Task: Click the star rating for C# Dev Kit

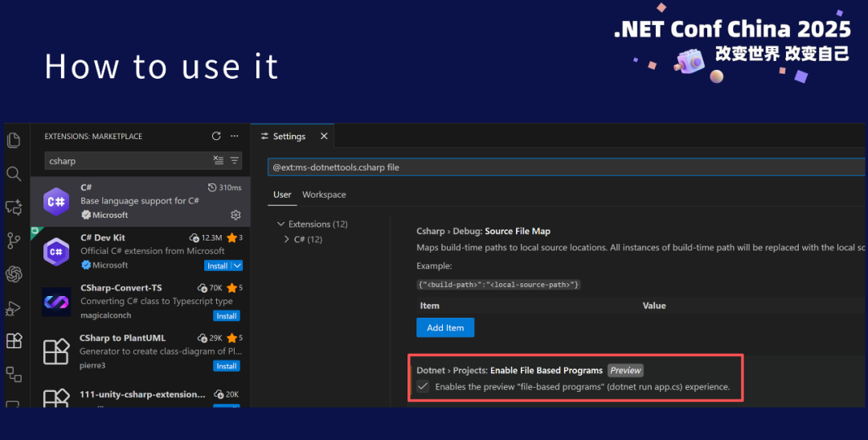Action: [x=235, y=238]
